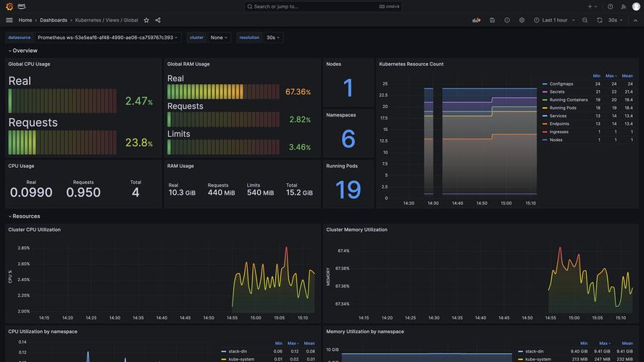Click Memory Utilization by namespace panel title
The height and width of the screenshot is (362, 644).
coord(364,332)
